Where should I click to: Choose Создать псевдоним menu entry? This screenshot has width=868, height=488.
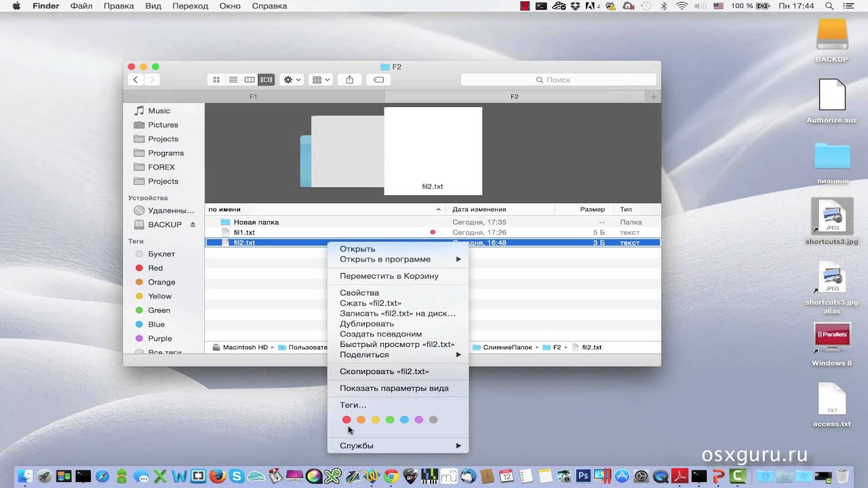click(x=397, y=334)
